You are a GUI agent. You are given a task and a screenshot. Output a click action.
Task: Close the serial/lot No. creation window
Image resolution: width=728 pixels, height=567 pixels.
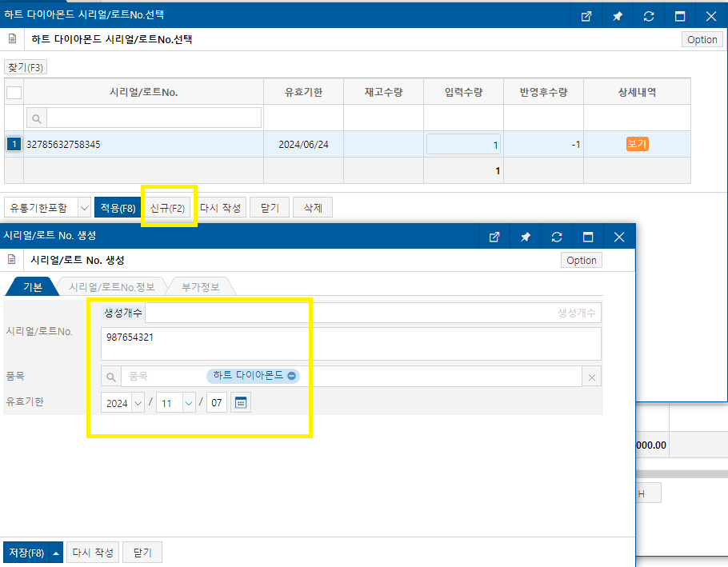tap(619, 237)
